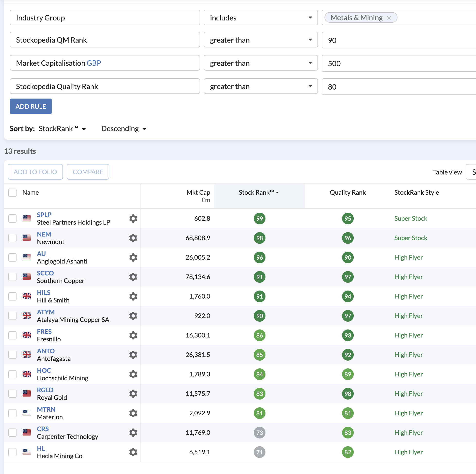Open gear options for Carpenter Technology
The height and width of the screenshot is (474, 476).
[133, 433]
